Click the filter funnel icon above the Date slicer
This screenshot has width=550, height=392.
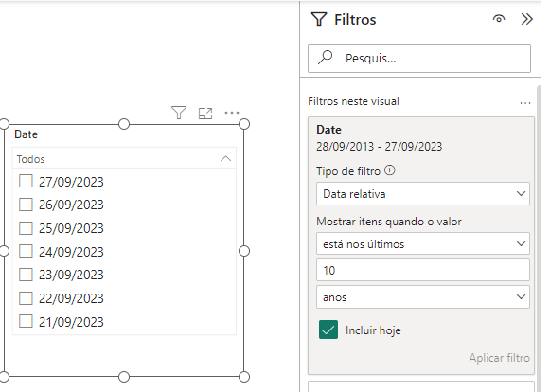pyautogui.click(x=179, y=113)
